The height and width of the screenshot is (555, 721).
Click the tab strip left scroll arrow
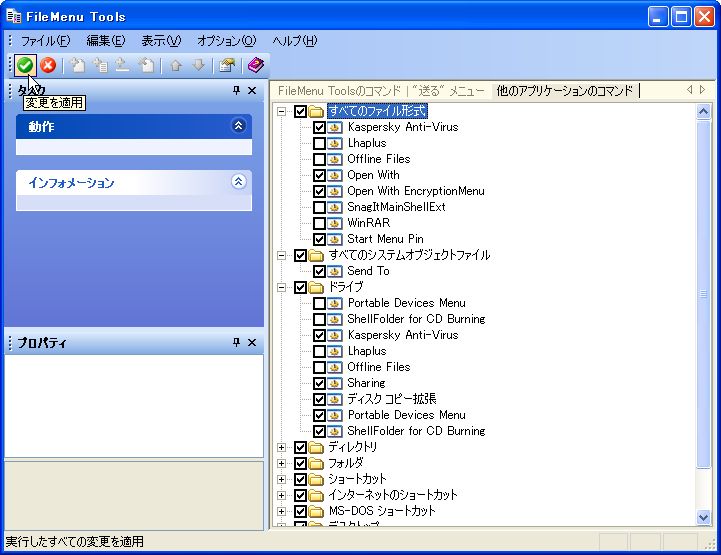689,90
